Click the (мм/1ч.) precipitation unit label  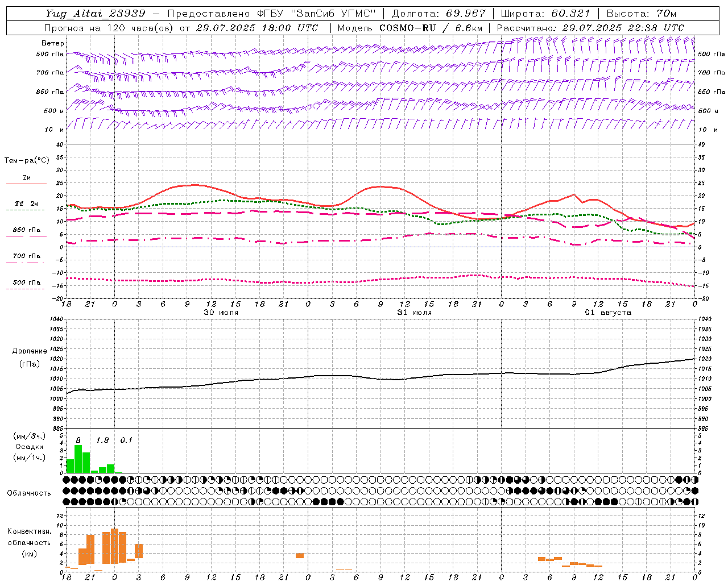(x=30, y=458)
